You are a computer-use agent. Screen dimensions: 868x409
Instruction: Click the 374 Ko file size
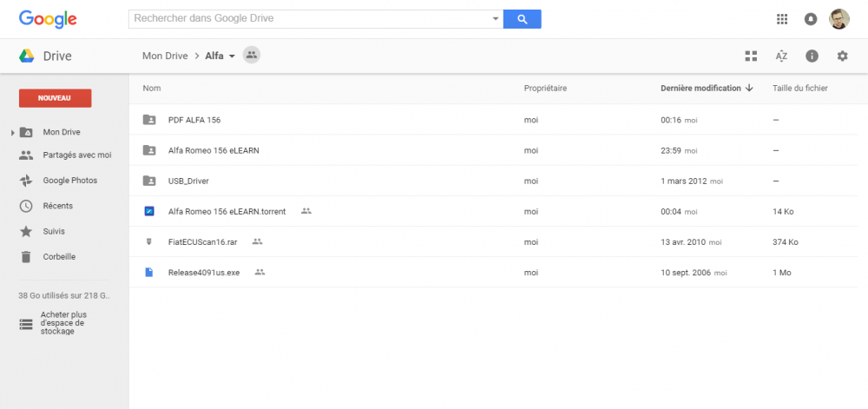tap(785, 242)
